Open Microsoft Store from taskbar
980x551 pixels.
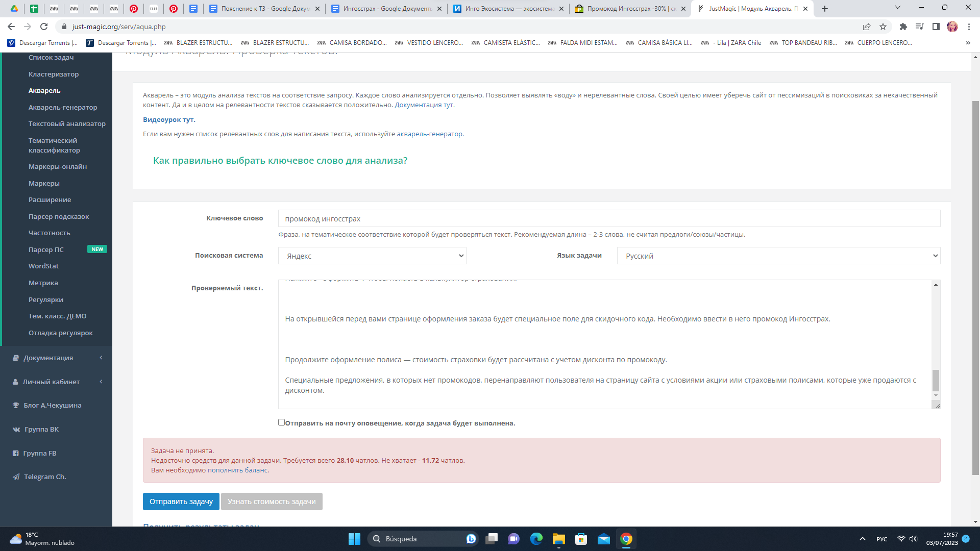click(x=581, y=539)
